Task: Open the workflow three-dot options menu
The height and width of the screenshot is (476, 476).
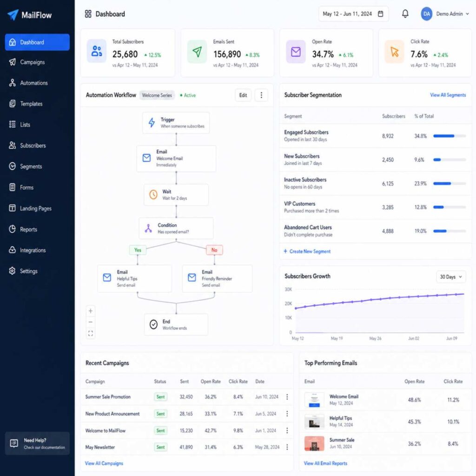Action: (261, 95)
